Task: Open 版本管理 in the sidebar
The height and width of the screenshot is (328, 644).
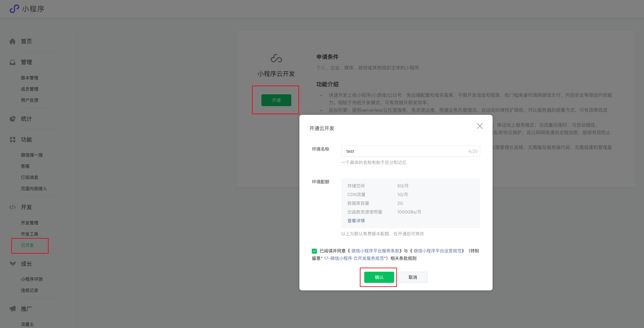Action: (x=30, y=78)
